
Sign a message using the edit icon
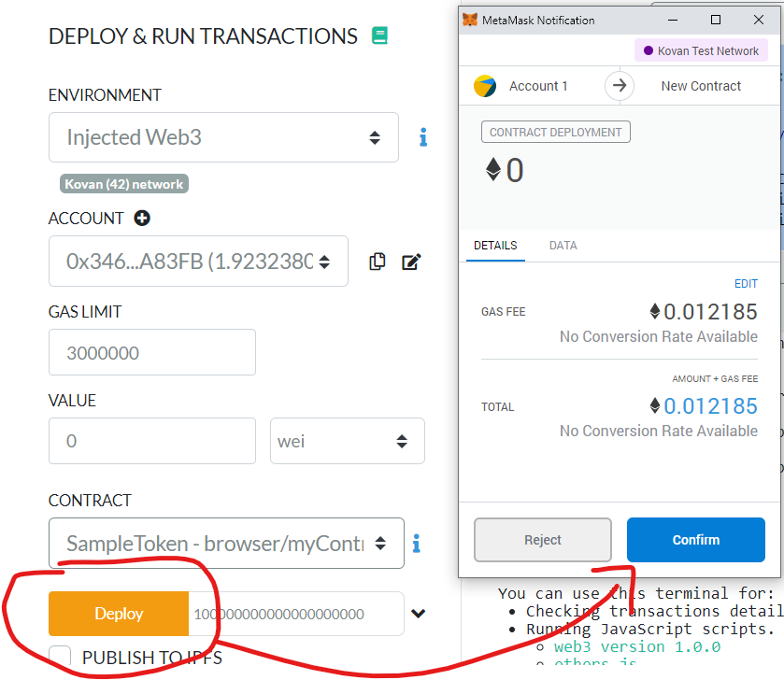click(x=411, y=262)
